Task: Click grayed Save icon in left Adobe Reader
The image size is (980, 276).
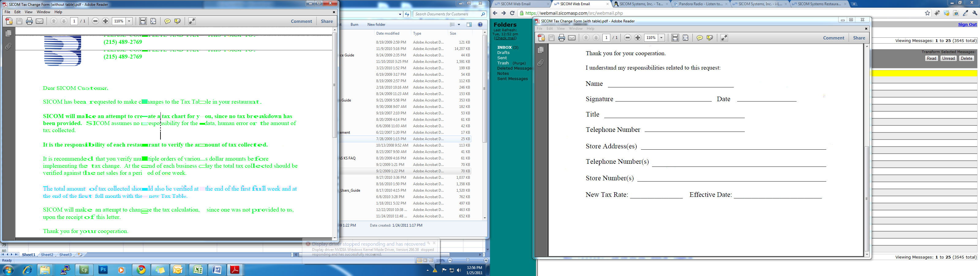Action: (19, 21)
